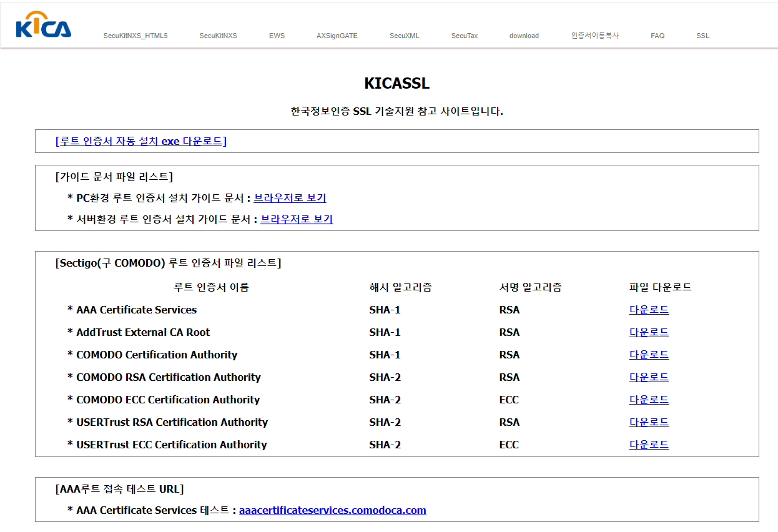
Task: Click the AddTrust External CA Root name
Action: [x=143, y=332]
